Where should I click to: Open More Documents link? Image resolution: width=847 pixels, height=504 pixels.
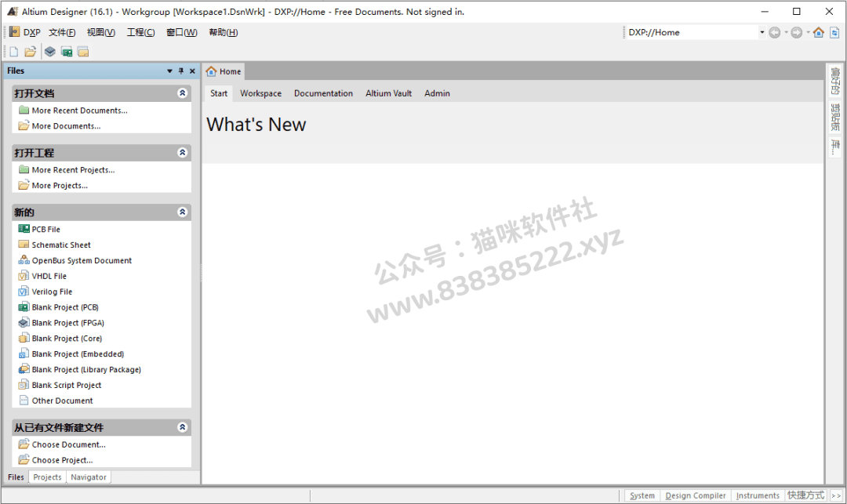pos(66,125)
